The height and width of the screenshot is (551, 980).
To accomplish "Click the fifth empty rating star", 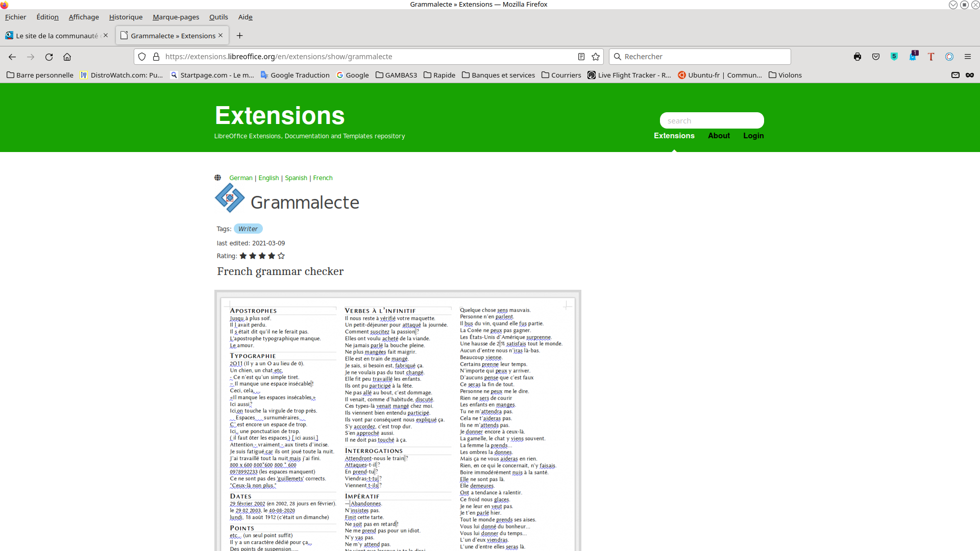I will [281, 256].
